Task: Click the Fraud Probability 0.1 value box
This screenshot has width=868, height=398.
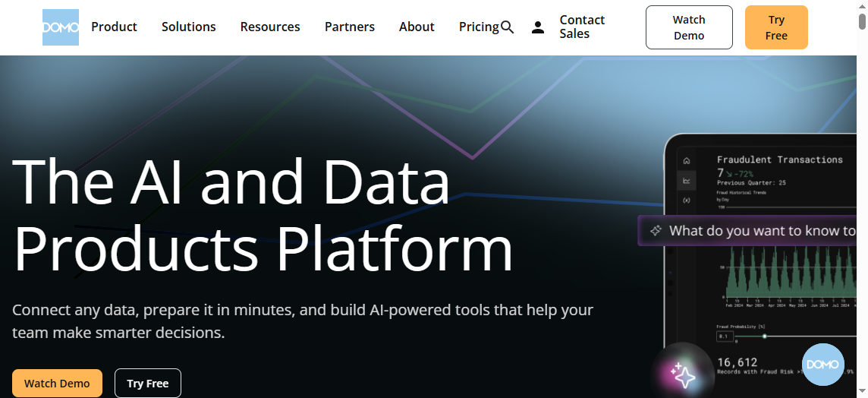Action: [x=725, y=336]
